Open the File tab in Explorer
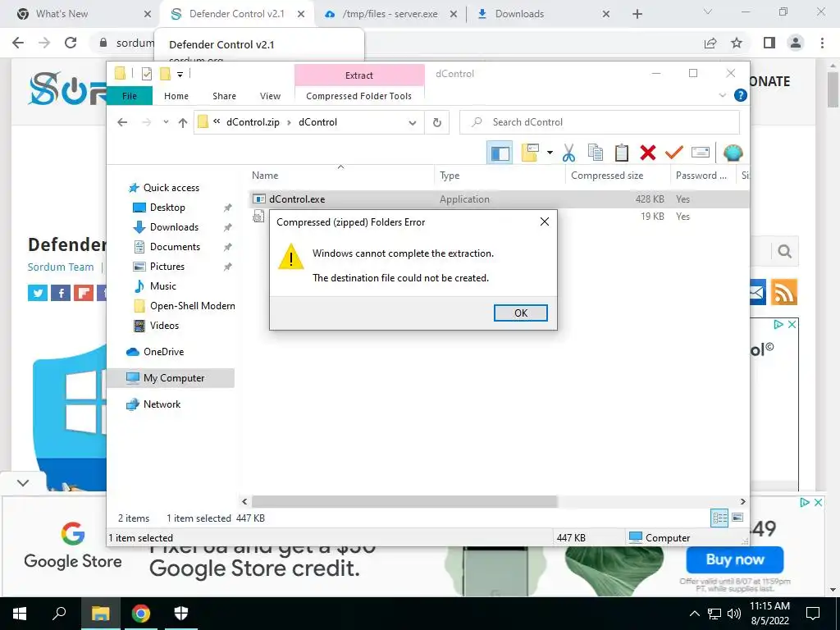Screen dimensions: 840x630 click(x=130, y=96)
